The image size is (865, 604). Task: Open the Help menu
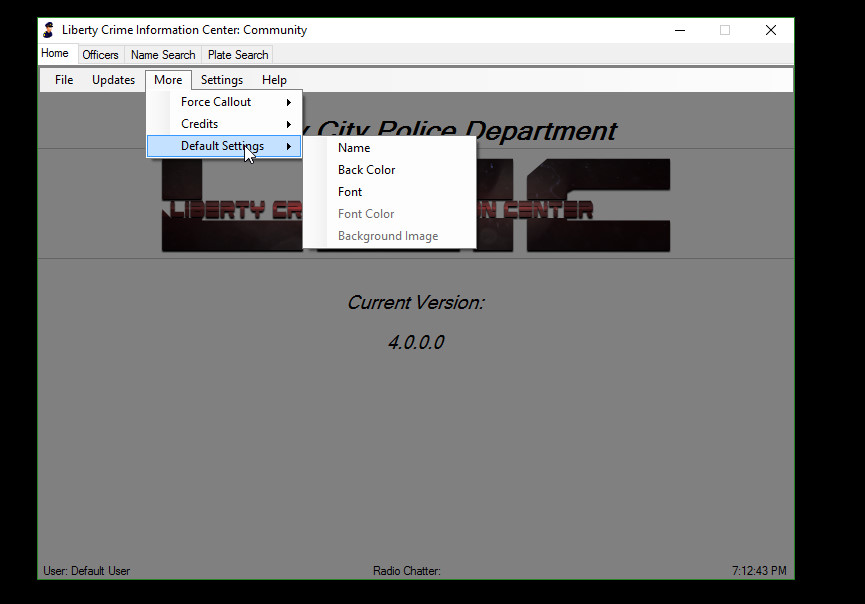click(x=274, y=80)
